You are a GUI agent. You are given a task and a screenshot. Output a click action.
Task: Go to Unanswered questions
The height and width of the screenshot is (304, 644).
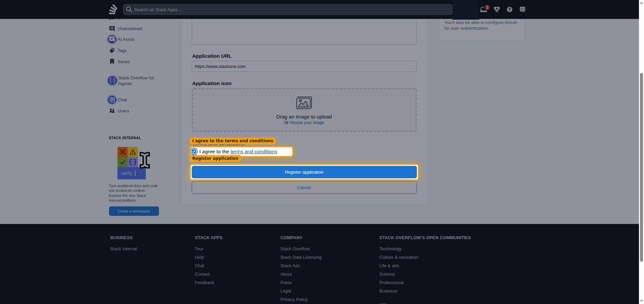130,29
